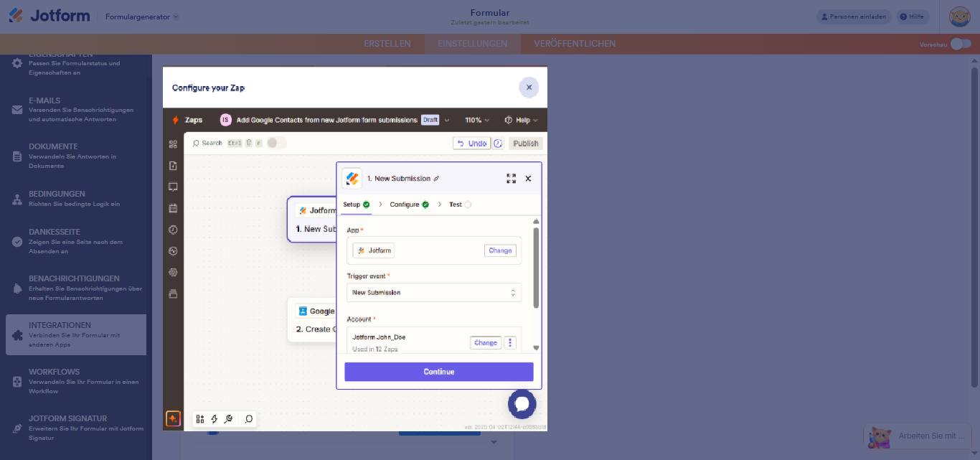Switch to the VERÖFFENTLICHEN tab
This screenshot has width=980, height=460.
coord(574,43)
